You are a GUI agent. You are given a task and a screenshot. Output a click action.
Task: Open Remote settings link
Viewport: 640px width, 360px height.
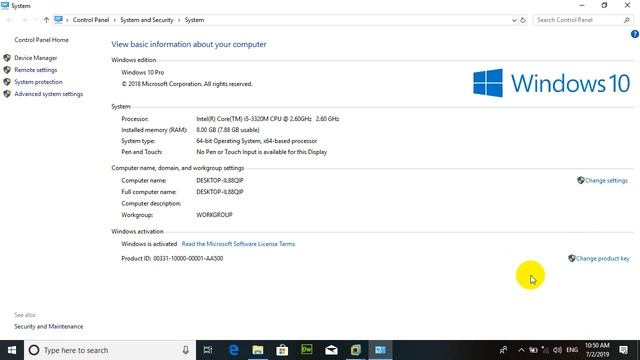tap(36, 70)
